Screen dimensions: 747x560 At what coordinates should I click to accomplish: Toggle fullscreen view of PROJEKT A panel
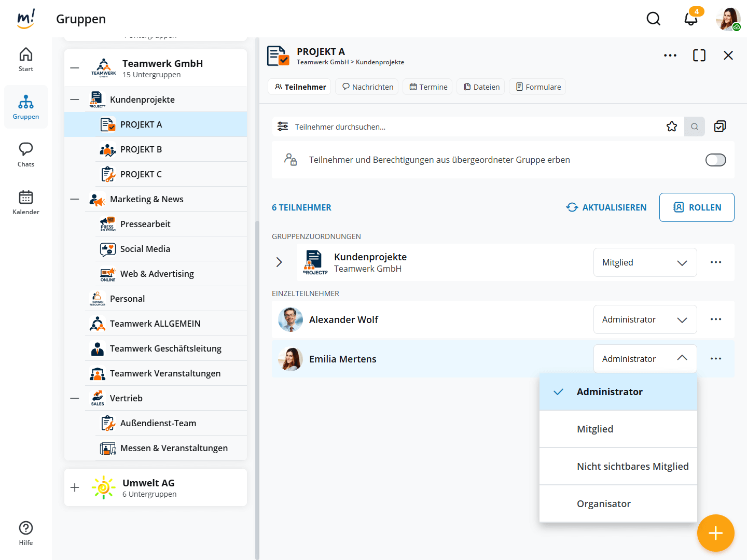(699, 55)
